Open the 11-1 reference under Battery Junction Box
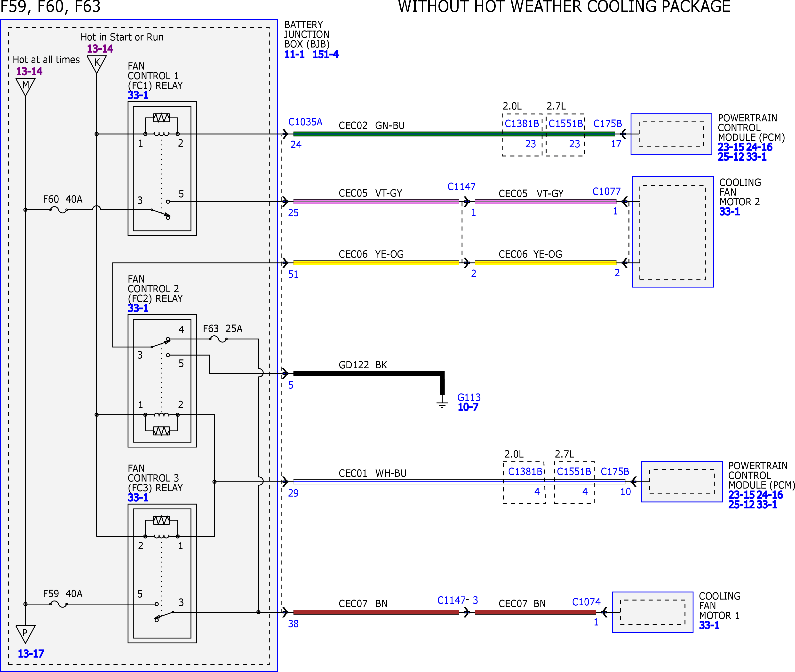This screenshot has width=795, height=672. point(294,55)
